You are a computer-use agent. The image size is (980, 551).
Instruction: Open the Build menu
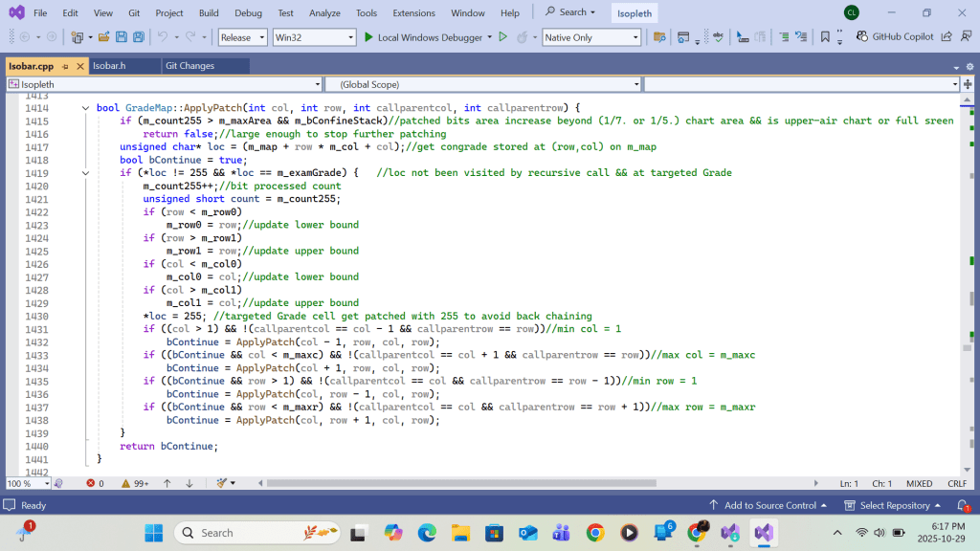pyautogui.click(x=209, y=12)
